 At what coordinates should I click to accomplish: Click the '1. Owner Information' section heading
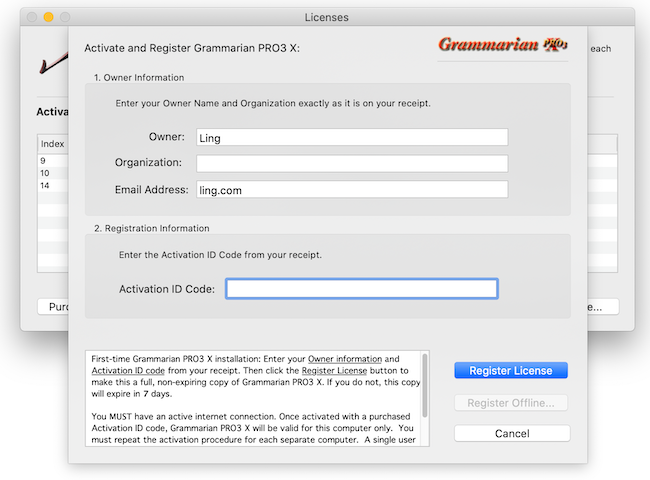click(x=139, y=78)
